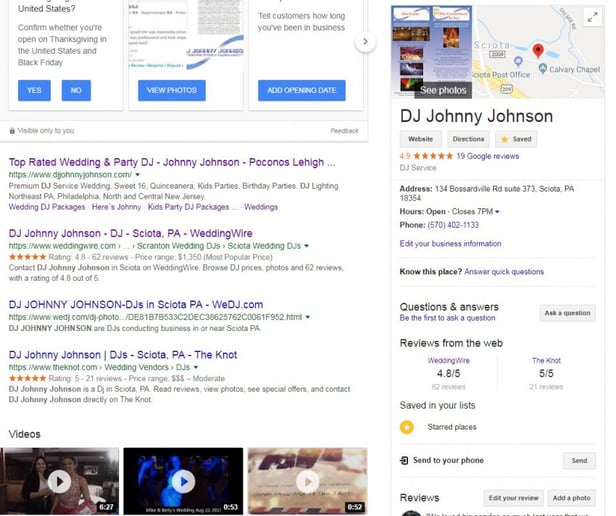The image size is (616, 516).
Task: Click the Edit your review button
Action: (513, 498)
